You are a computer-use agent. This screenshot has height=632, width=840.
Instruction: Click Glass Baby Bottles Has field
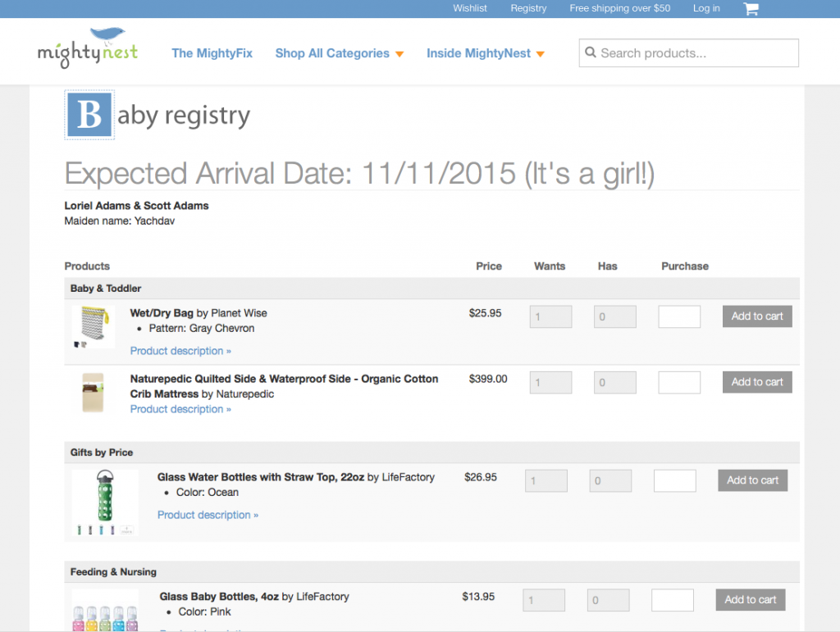609,600
